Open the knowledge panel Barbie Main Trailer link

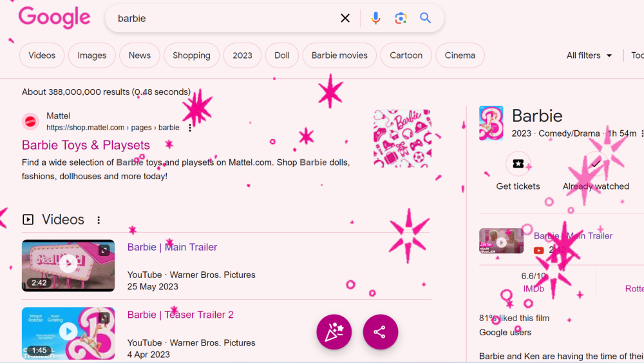click(x=573, y=235)
